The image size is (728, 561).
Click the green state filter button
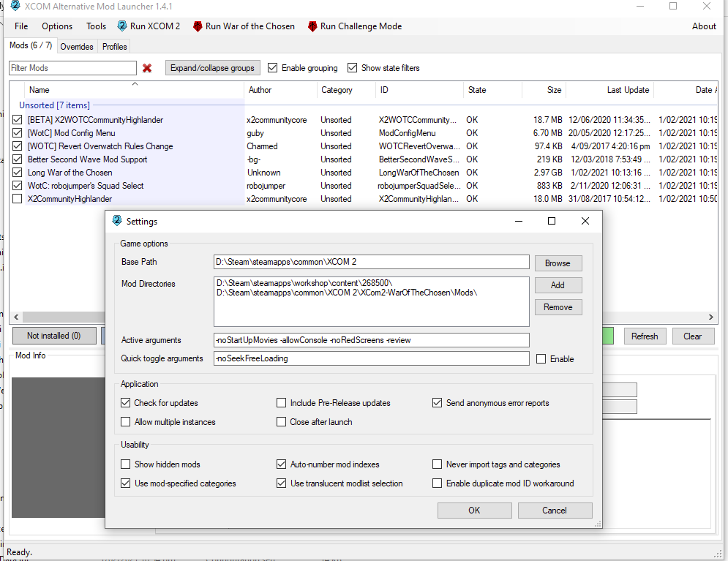tap(608, 336)
